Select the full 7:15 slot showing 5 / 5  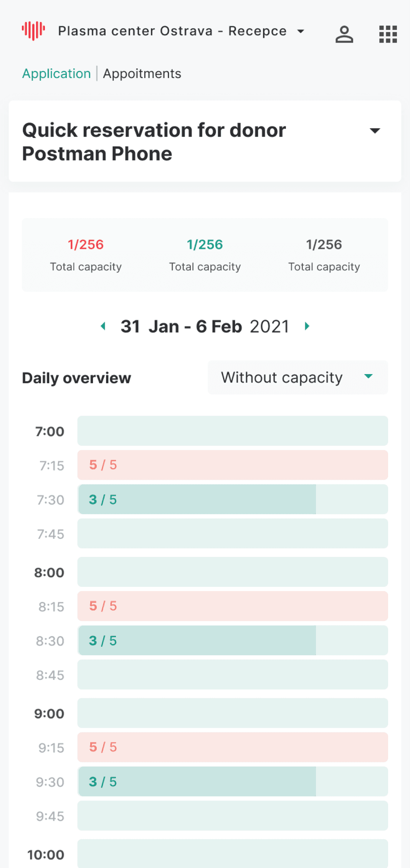coord(233,465)
